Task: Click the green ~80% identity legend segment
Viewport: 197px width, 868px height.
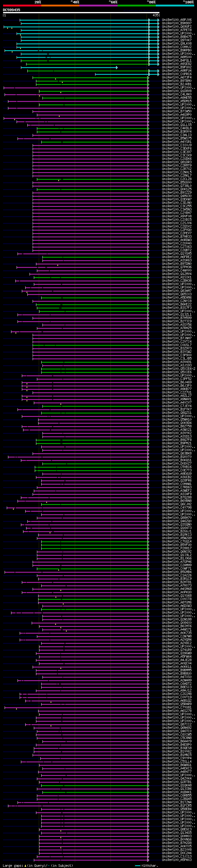Action: point(137,6)
